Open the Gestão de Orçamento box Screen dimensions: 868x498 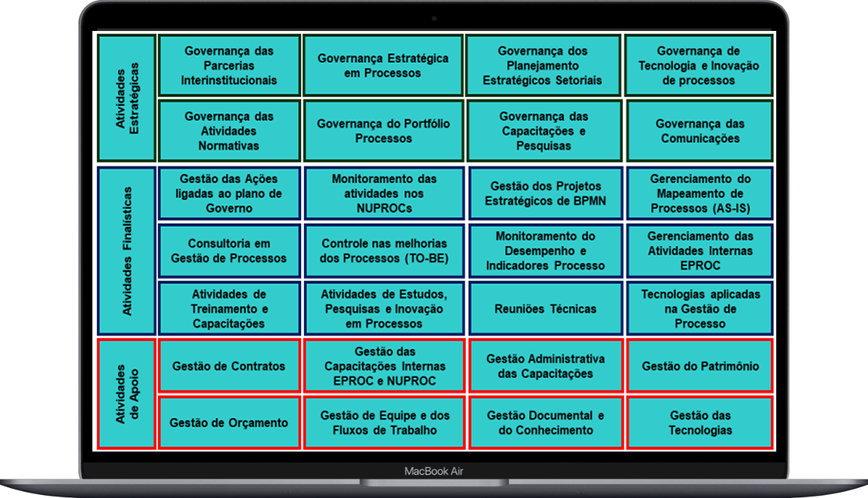[x=229, y=423]
